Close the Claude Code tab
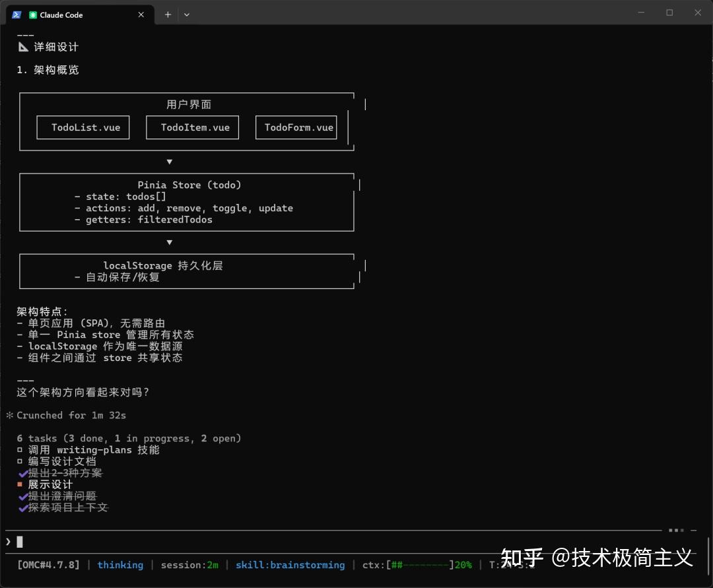 pyautogui.click(x=141, y=15)
